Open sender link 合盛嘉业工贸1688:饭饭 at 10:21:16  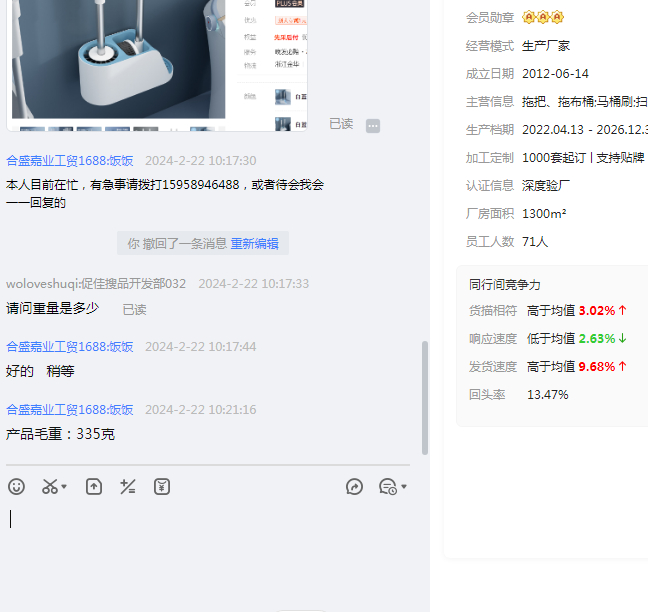click(x=69, y=410)
